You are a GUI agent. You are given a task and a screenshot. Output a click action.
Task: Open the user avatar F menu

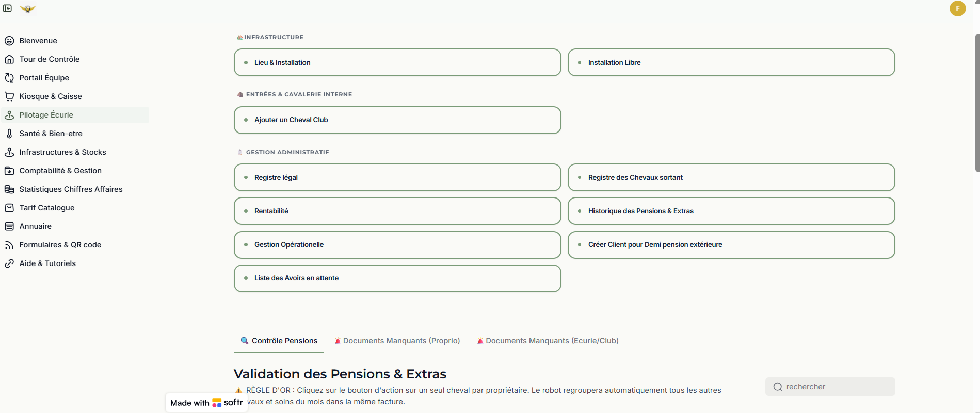957,8
